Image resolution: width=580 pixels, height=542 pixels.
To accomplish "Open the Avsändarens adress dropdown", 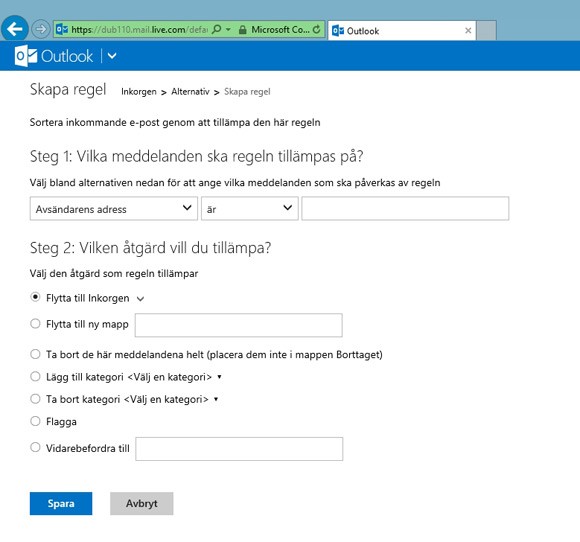I will [x=114, y=209].
